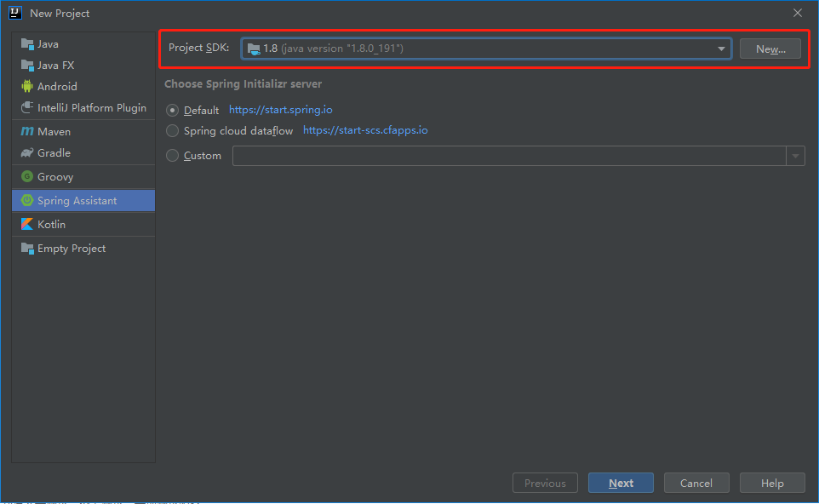Click the Kotlin logo icon
The width and height of the screenshot is (819, 504).
click(27, 224)
